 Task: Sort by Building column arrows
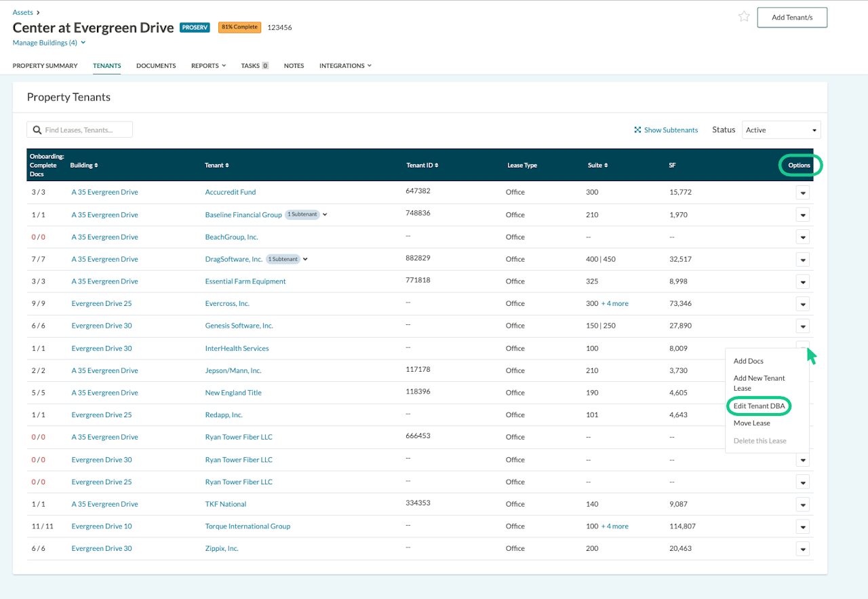click(96, 166)
